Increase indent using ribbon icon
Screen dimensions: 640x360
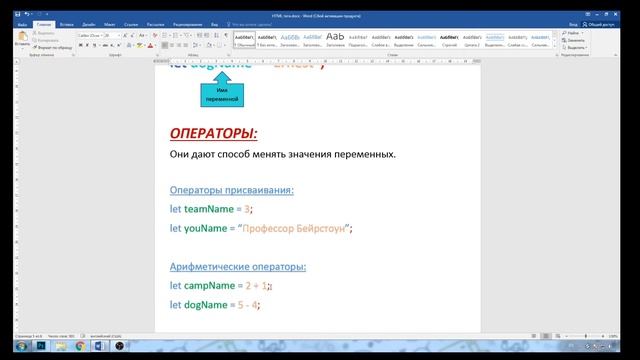click(x=207, y=36)
